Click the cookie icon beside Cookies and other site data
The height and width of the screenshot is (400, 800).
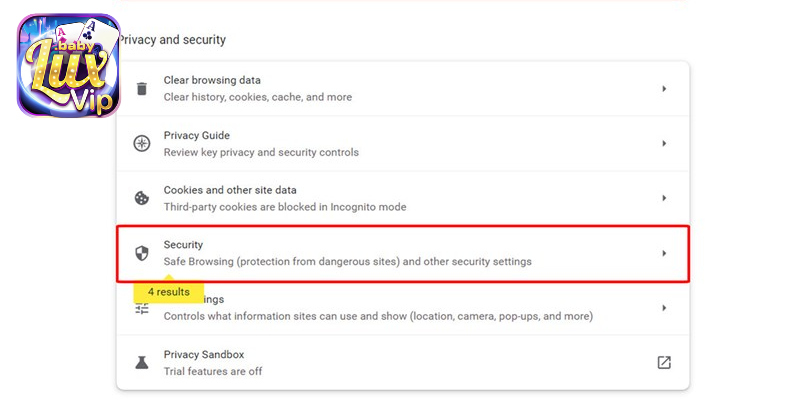142,198
